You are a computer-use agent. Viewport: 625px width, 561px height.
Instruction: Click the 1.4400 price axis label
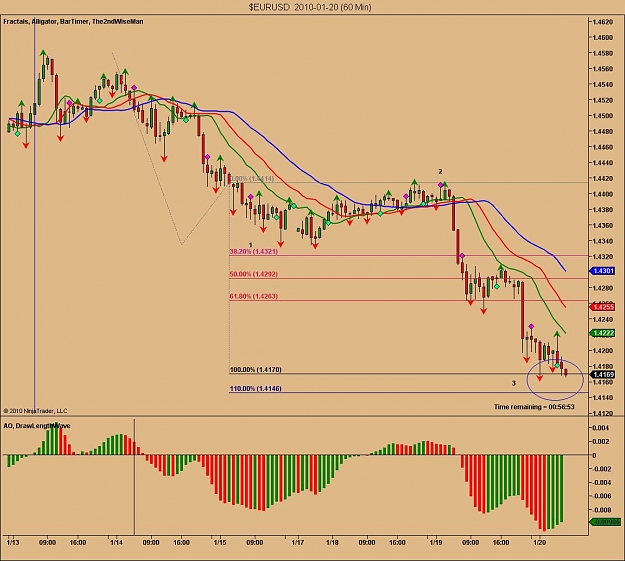(x=603, y=194)
